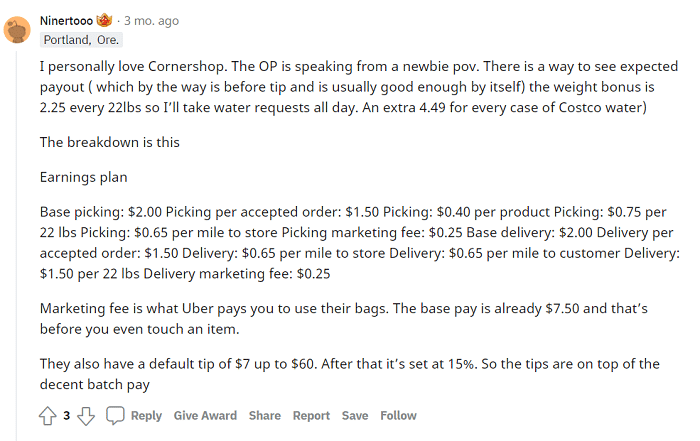Click the award badge next to Ninertooo
The image size is (700, 441).
click(104, 21)
